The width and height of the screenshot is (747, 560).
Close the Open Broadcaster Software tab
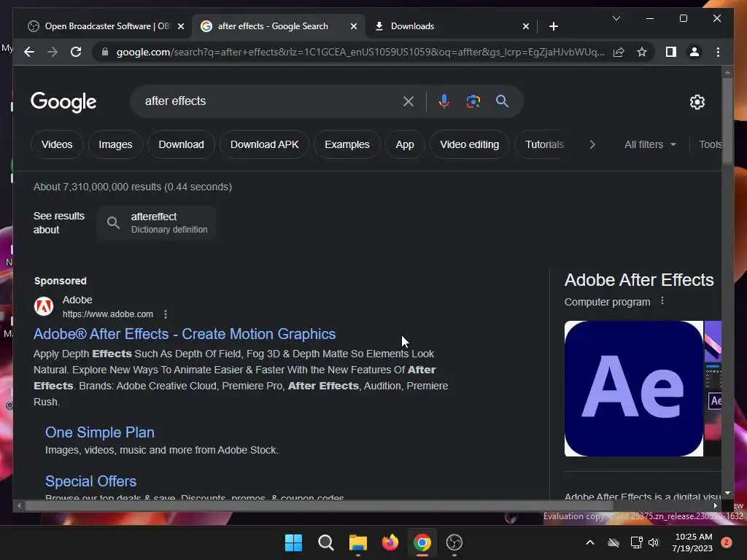click(x=181, y=26)
